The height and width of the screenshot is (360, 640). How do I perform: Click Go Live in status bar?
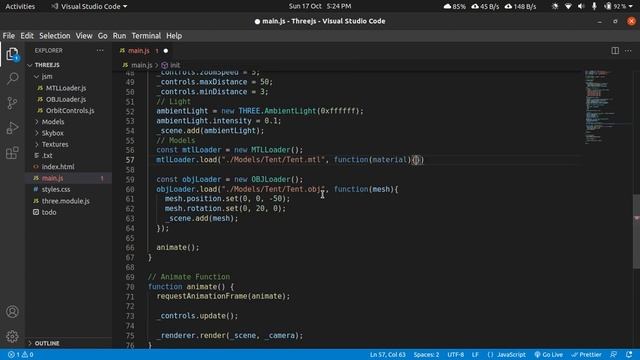point(549,355)
